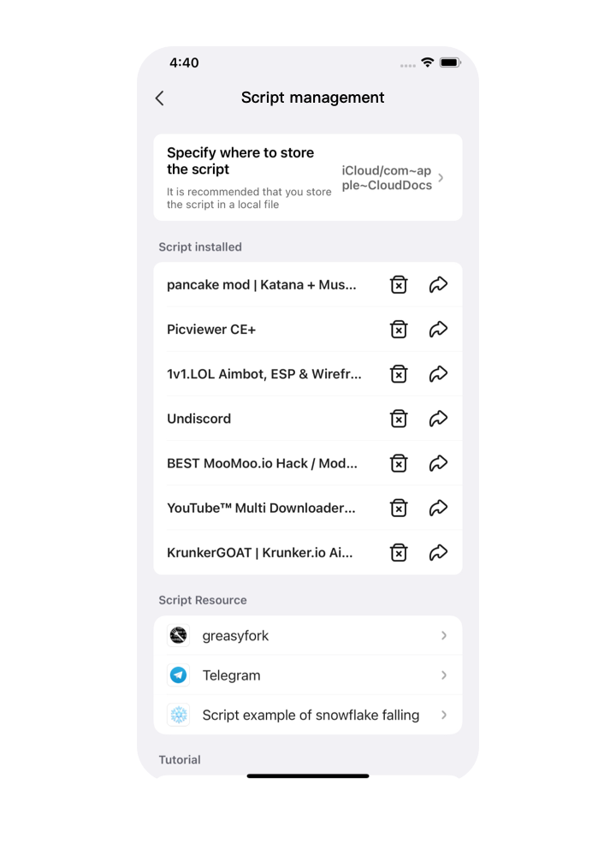Tap the home indicator bar

click(308, 776)
